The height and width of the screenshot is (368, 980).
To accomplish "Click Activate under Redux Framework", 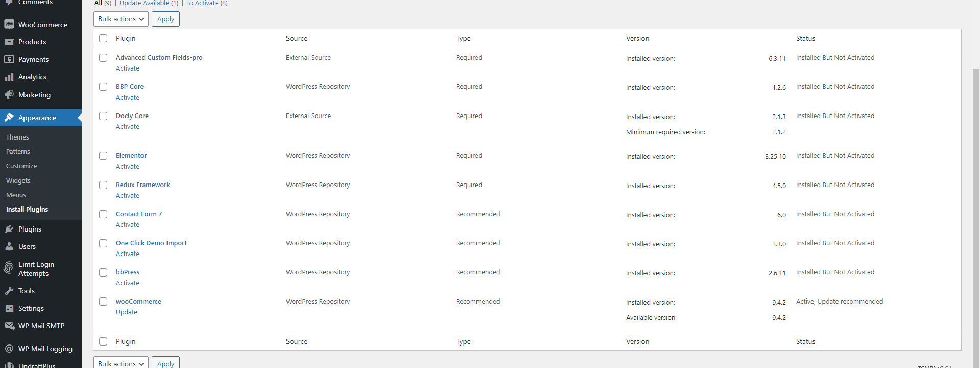I will tap(127, 196).
